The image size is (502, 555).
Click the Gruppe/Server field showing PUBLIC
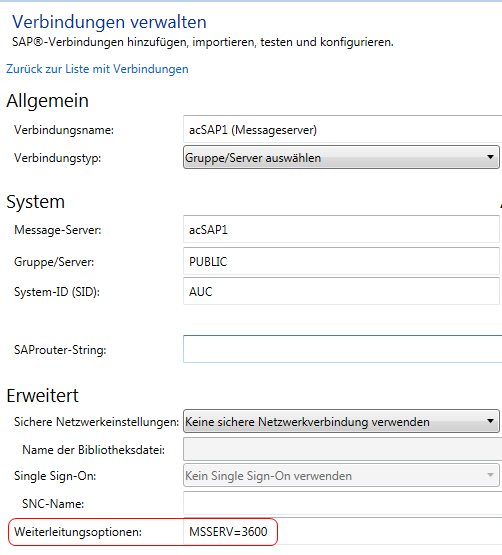(341, 261)
